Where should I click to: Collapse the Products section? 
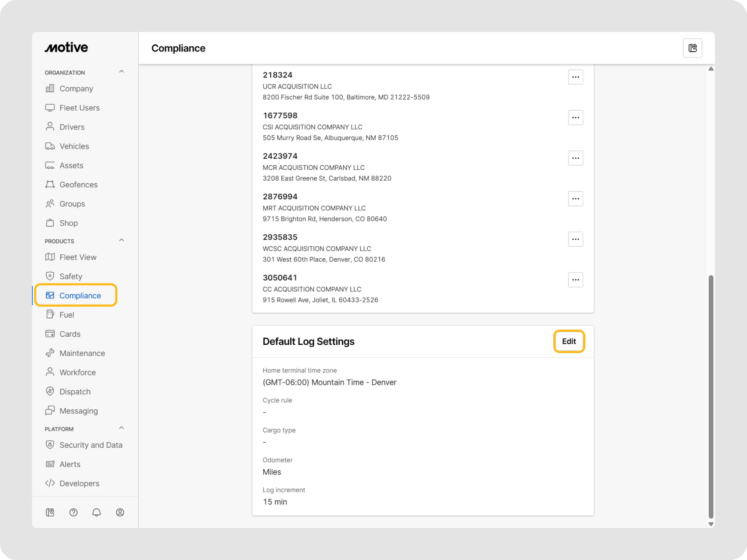(x=122, y=240)
